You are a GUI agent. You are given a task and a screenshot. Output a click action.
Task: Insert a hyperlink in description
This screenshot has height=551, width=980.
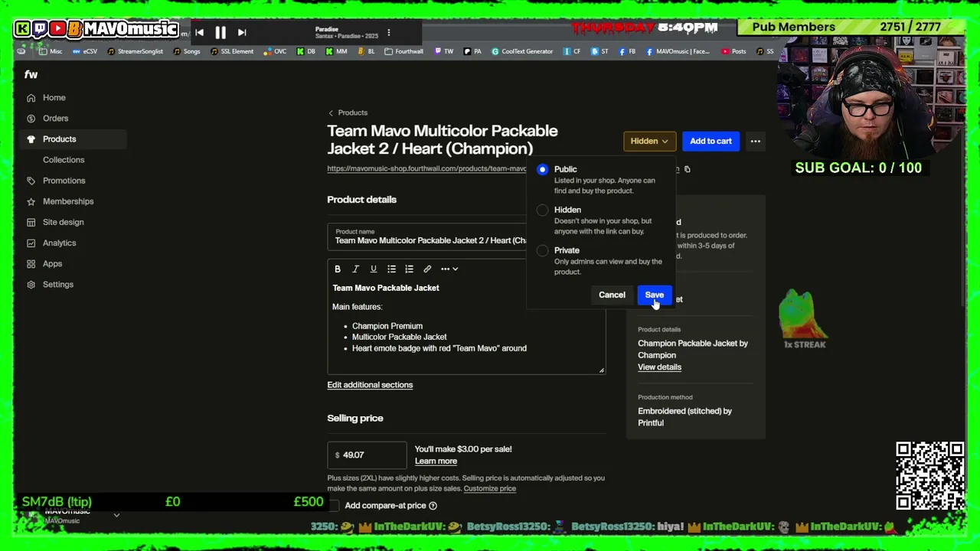[x=427, y=269]
